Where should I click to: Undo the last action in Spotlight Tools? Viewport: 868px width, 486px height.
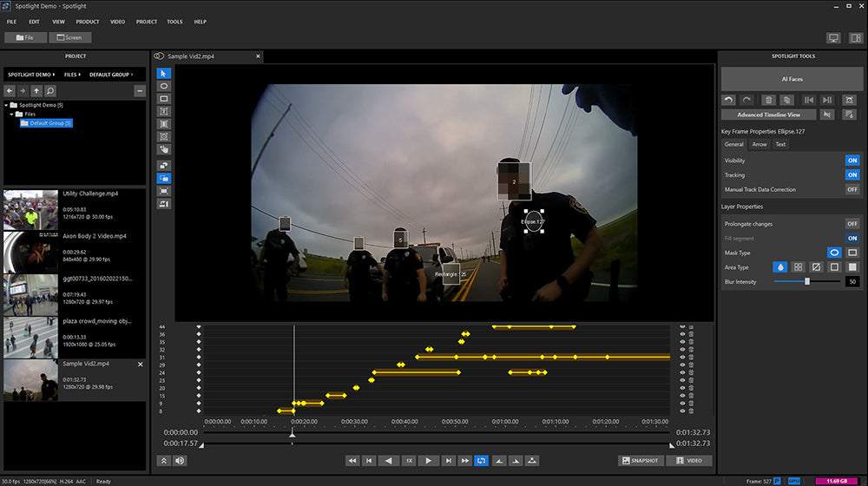[x=729, y=101]
